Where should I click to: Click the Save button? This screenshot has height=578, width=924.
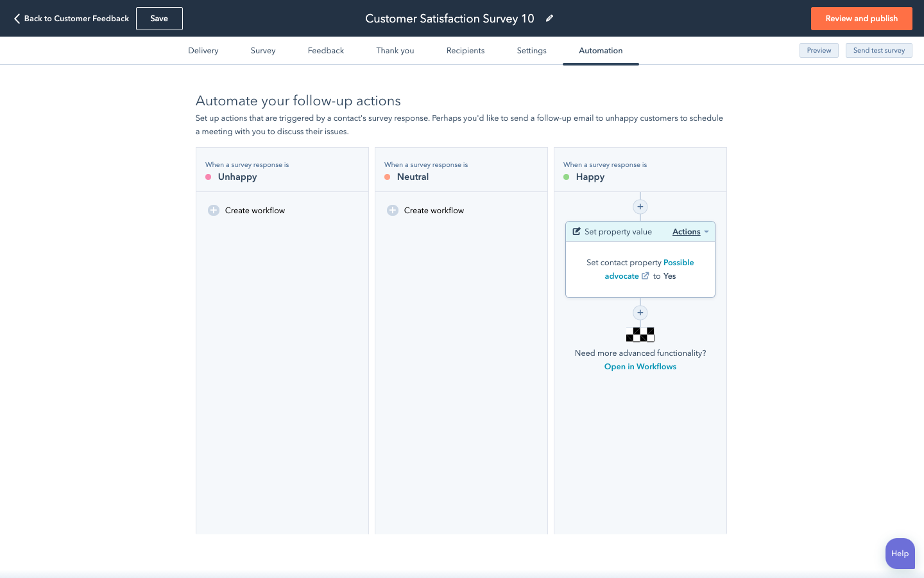159,19
